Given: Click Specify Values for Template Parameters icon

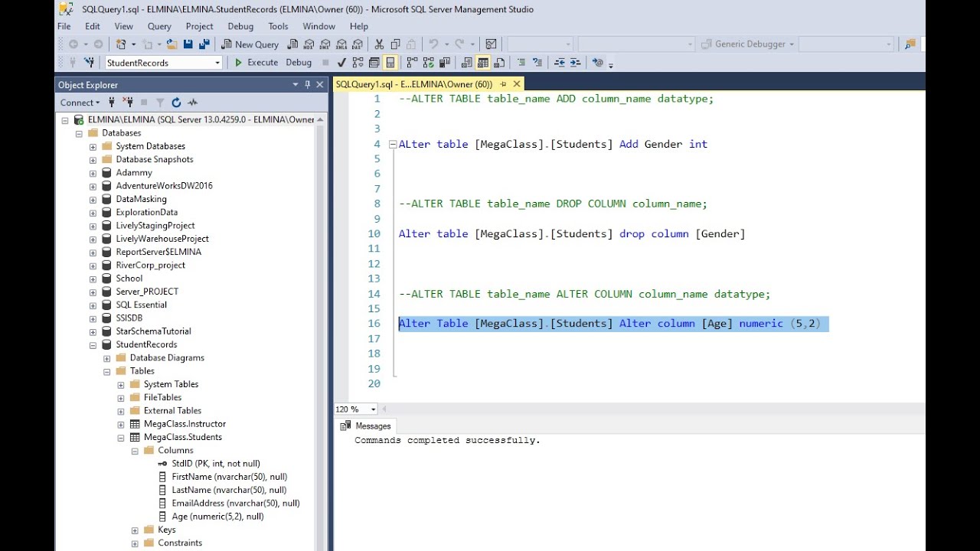Looking at the screenshot, I should pos(598,63).
